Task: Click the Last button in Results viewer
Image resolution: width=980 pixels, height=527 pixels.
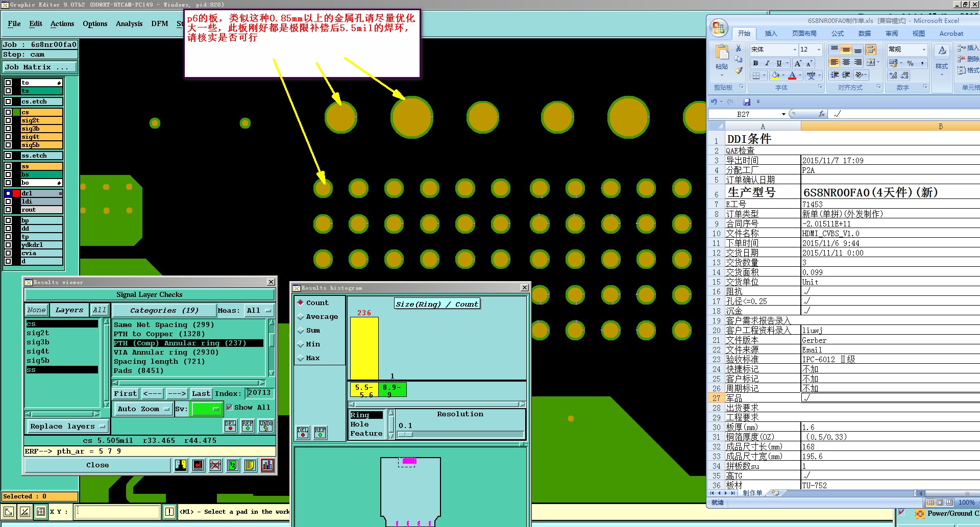Action: [201, 393]
